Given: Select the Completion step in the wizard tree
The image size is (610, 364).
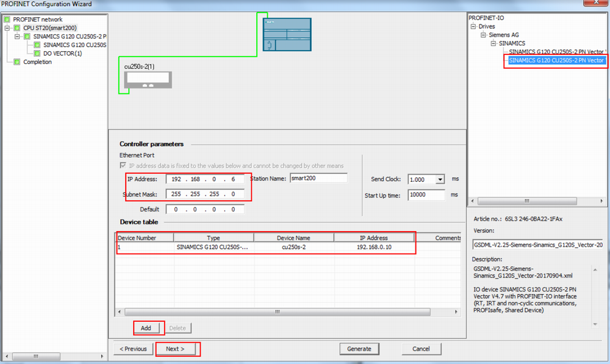Looking at the screenshot, I should click(37, 62).
